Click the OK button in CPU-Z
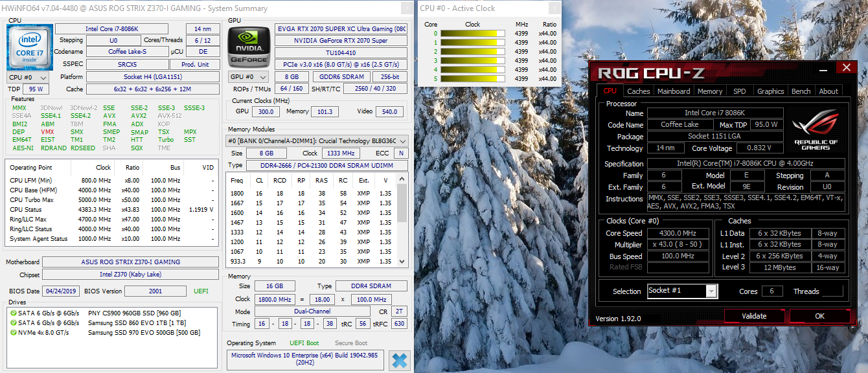The height and width of the screenshot is (373, 868). (x=819, y=316)
